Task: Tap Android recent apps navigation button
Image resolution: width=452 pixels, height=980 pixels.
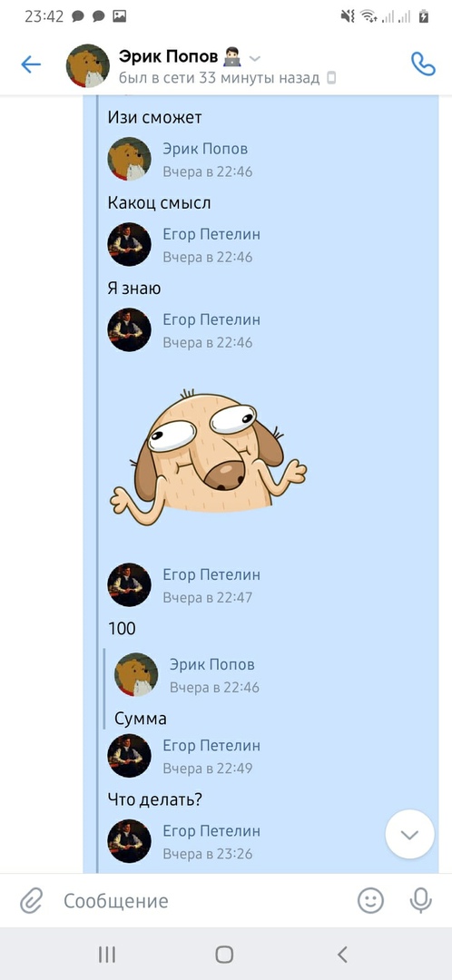Action: (107, 954)
